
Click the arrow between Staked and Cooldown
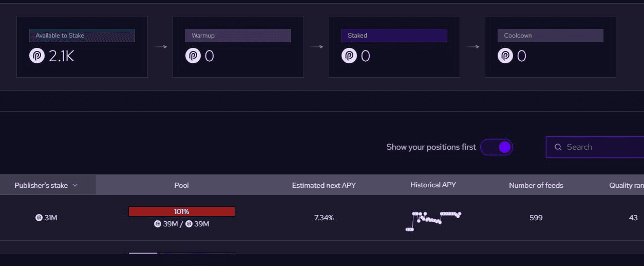click(x=472, y=47)
